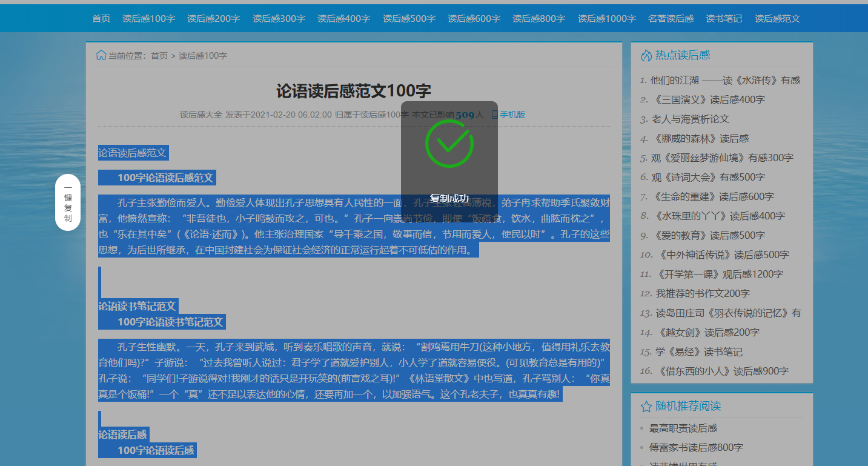This screenshot has height=466, width=868.
Task: Click the view count 509
Action: pos(465,115)
